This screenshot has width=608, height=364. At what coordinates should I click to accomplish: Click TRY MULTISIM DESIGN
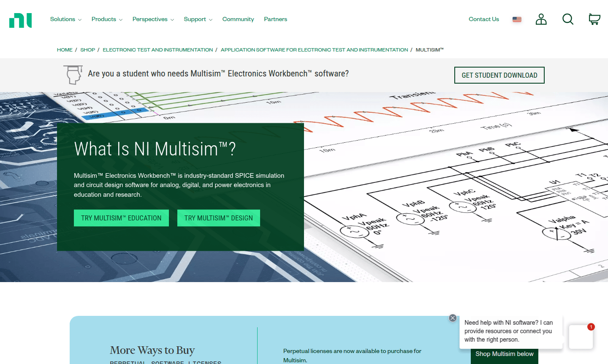point(218,218)
